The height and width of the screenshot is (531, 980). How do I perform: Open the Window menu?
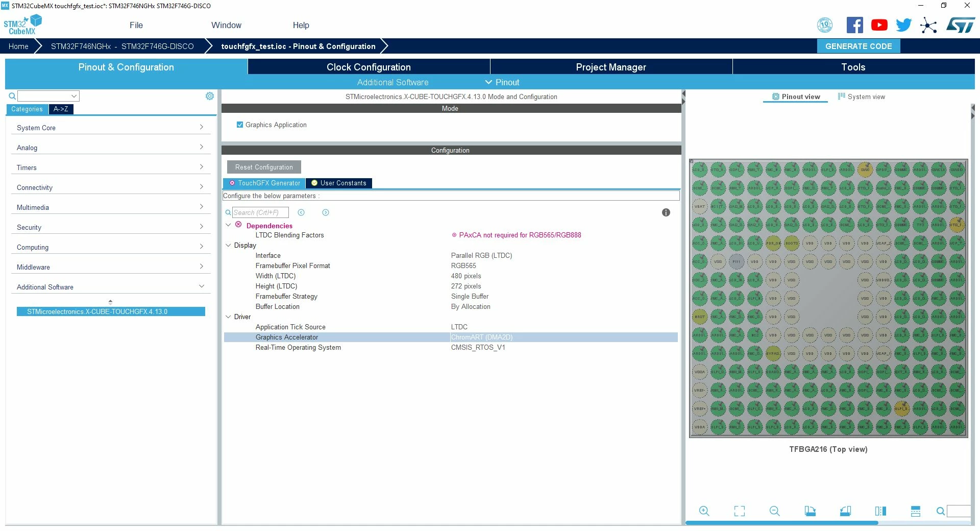226,25
